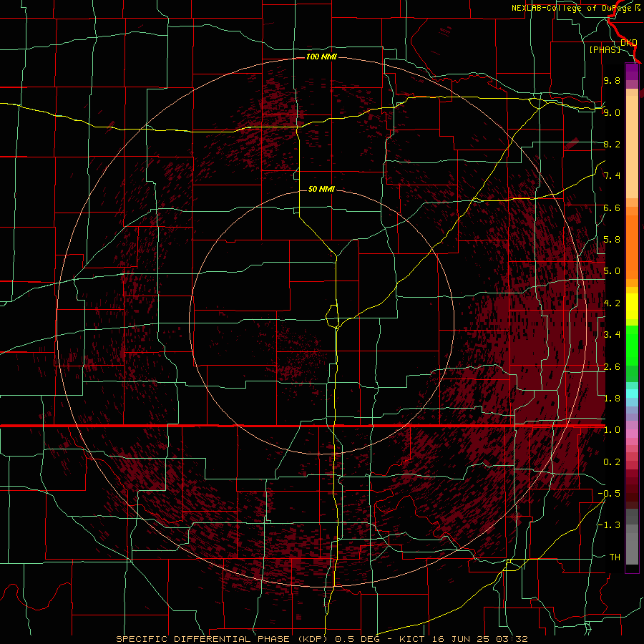
Task: Click the SPECIFIC DIFFERENTIAL PHASE (KDP) caption
Action: pos(223,639)
